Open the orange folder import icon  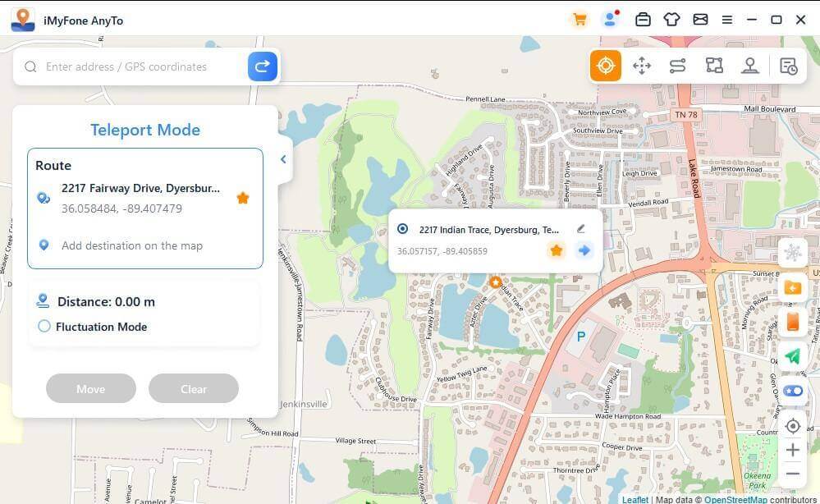(793, 287)
